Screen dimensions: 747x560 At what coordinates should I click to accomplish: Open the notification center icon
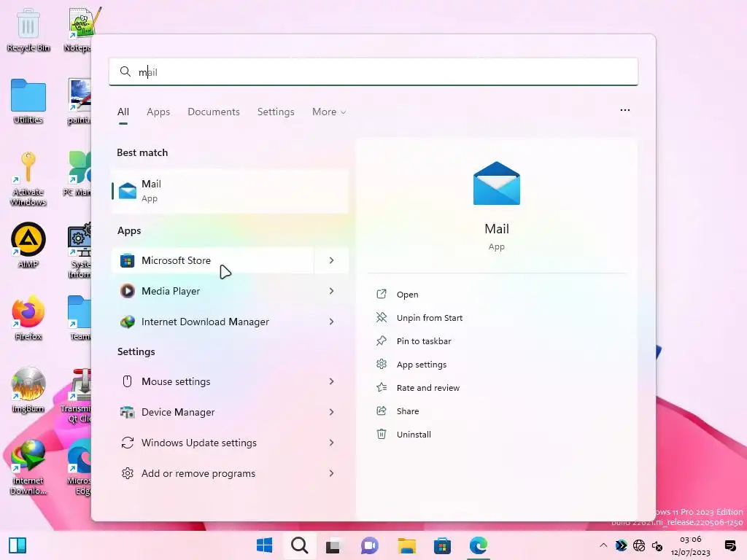tap(729, 545)
